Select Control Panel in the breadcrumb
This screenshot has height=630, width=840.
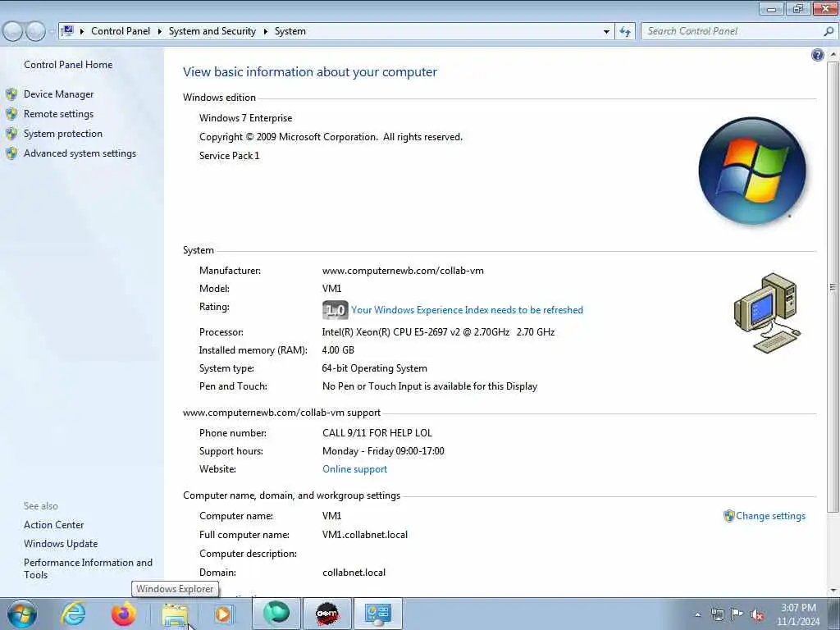[x=121, y=31]
